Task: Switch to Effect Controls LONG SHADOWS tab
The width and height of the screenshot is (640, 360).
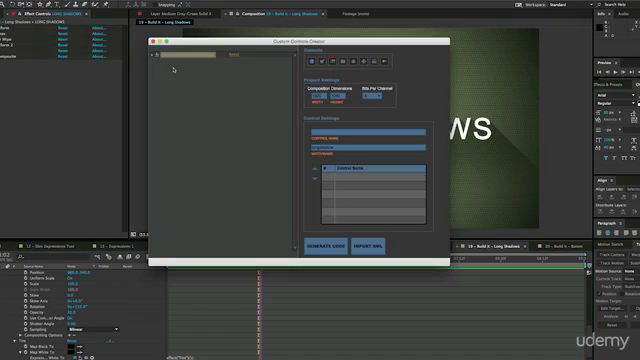Action: 53,14
